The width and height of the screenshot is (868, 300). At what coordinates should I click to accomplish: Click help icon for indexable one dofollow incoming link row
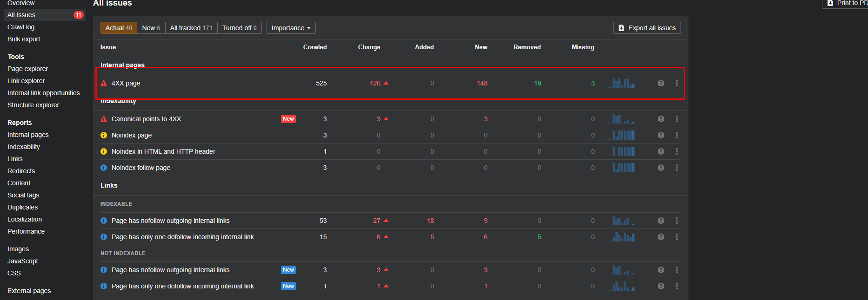coord(661,237)
